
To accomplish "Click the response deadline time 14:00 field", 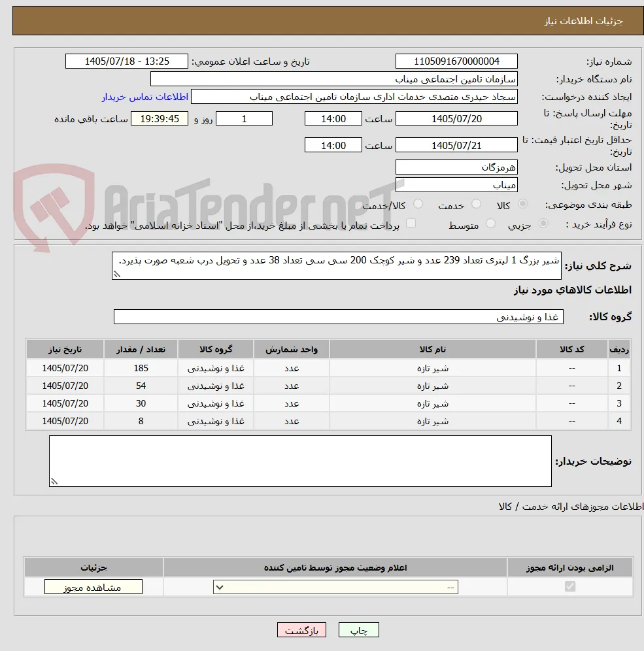I will [333, 118].
